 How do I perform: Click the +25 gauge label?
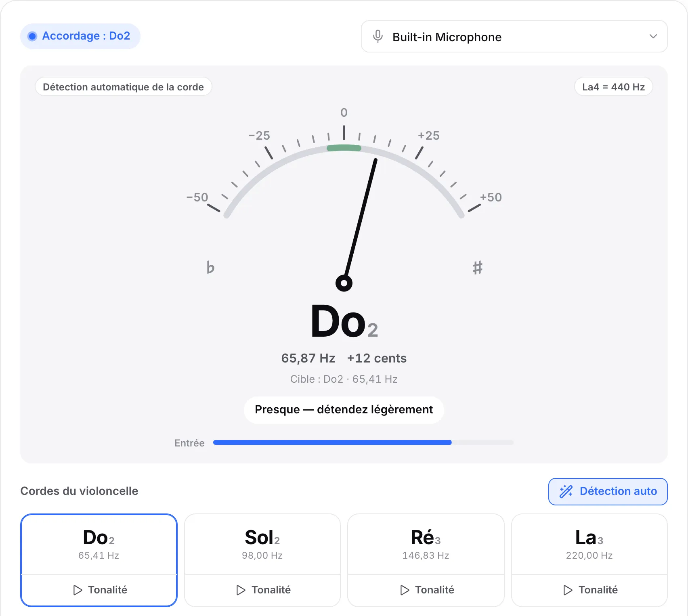pos(428,136)
